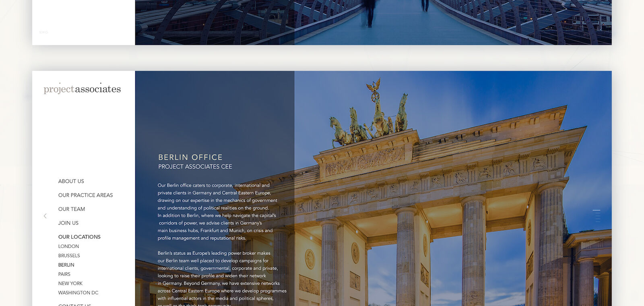Select the first highlighted slide indicator line
This screenshot has width=644, height=306.
(597, 210)
